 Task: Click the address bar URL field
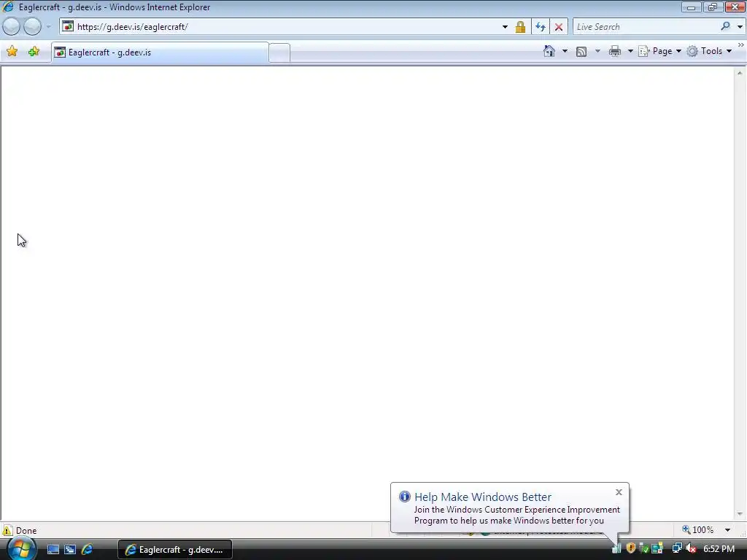pyautogui.click(x=286, y=27)
